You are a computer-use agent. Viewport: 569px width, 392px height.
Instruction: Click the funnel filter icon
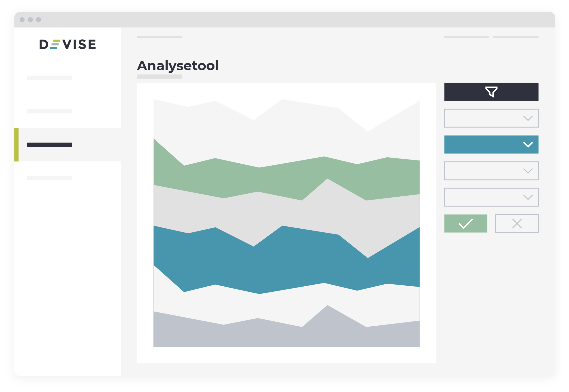click(491, 92)
